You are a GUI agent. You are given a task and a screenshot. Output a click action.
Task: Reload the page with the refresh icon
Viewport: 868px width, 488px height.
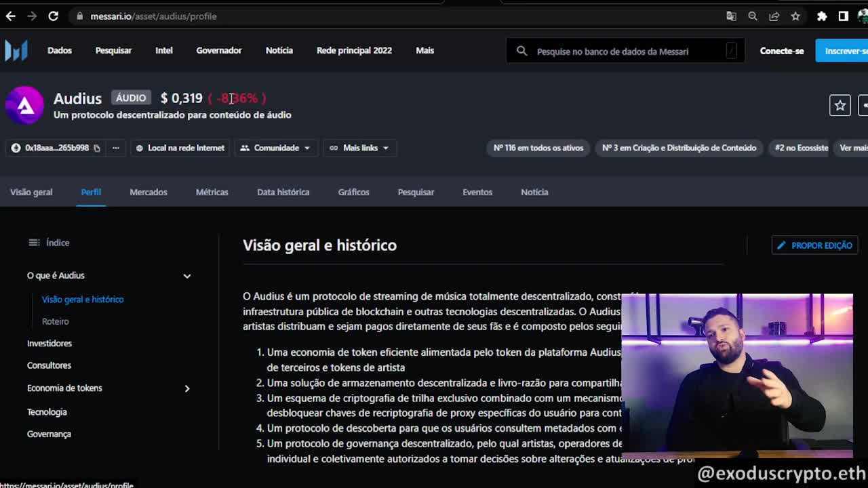point(53,16)
